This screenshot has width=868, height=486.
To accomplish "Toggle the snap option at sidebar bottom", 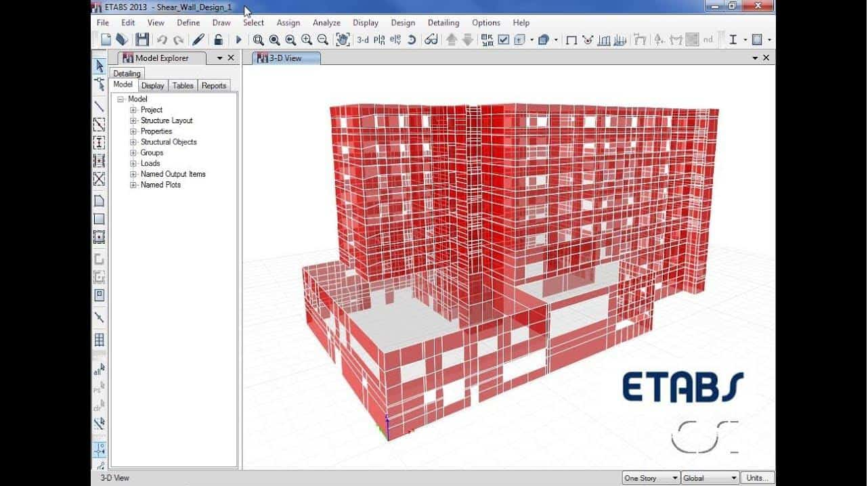I will 99,449.
